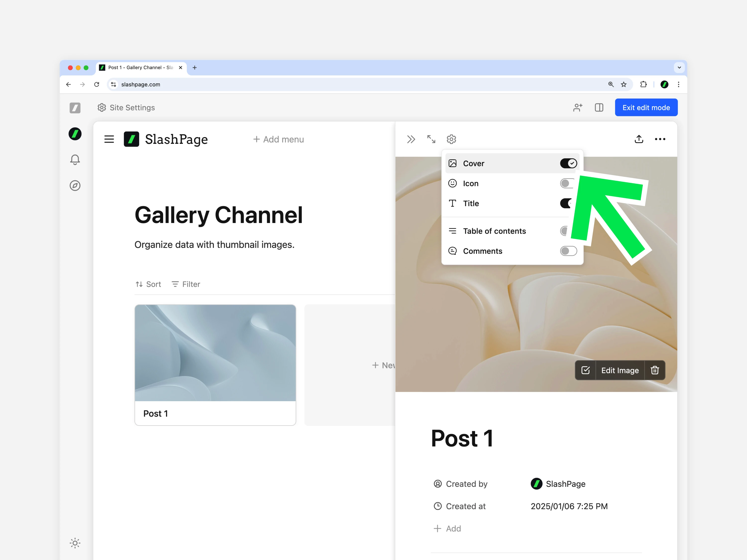Click the browser back arrow
Image resolution: width=747 pixels, height=560 pixels.
68,84
